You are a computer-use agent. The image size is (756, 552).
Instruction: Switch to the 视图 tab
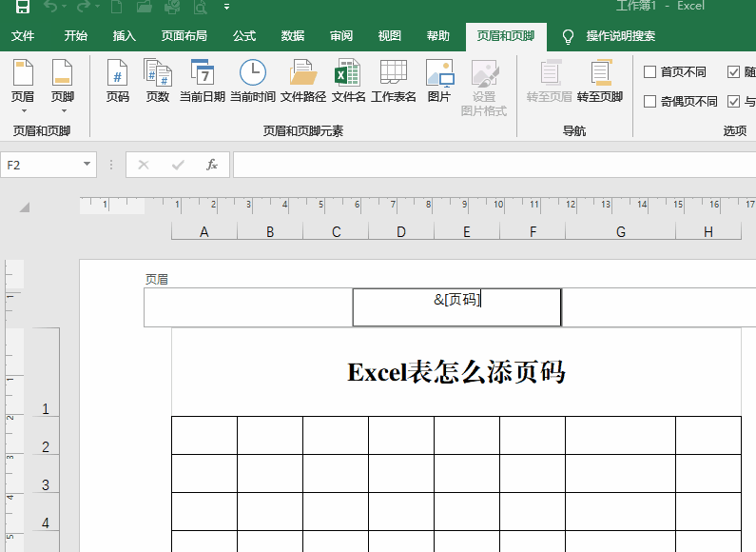tap(389, 36)
